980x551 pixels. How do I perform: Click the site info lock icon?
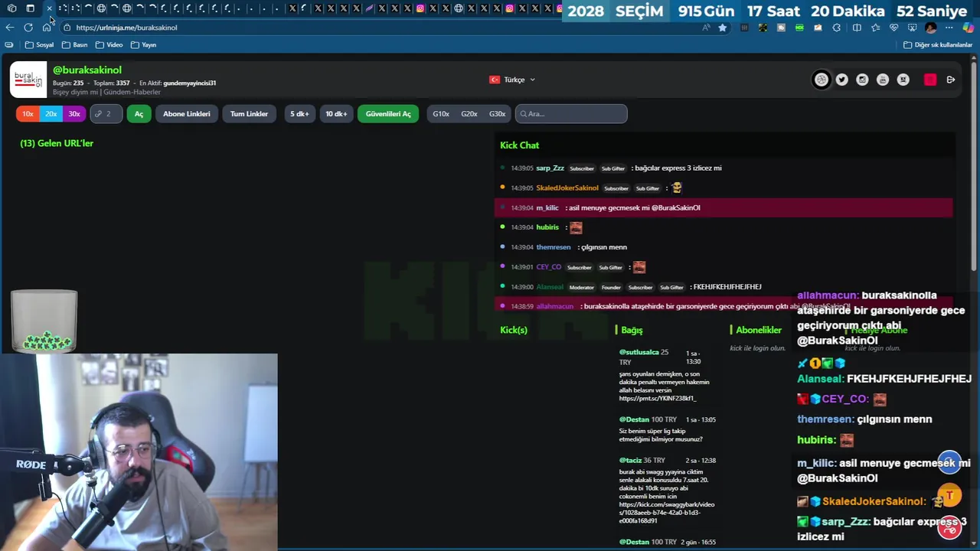tap(67, 28)
